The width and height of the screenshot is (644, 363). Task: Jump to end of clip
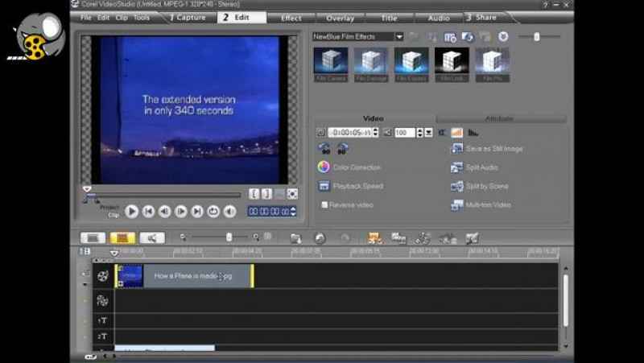pos(197,211)
